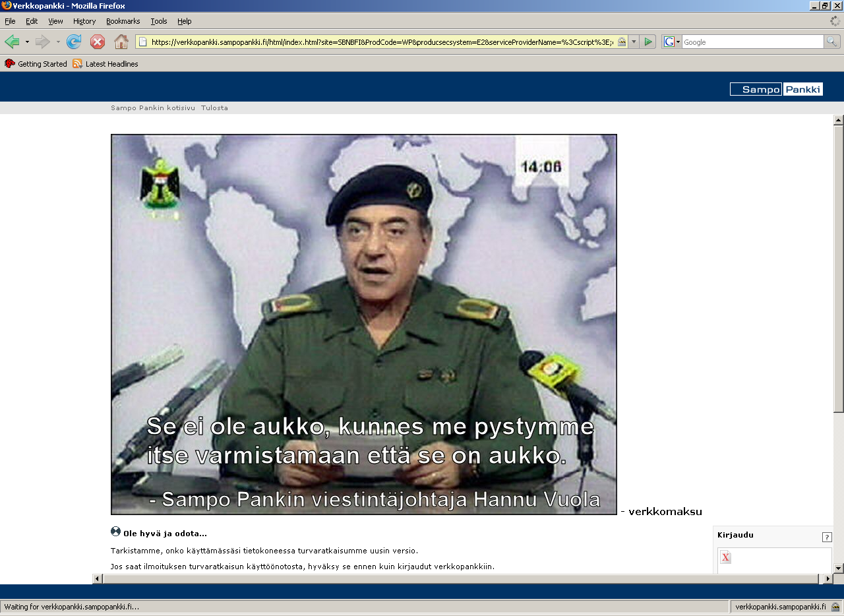The height and width of the screenshot is (616, 844).
Task: Click the help question mark in Kirjaudu panel
Action: [x=827, y=538]
